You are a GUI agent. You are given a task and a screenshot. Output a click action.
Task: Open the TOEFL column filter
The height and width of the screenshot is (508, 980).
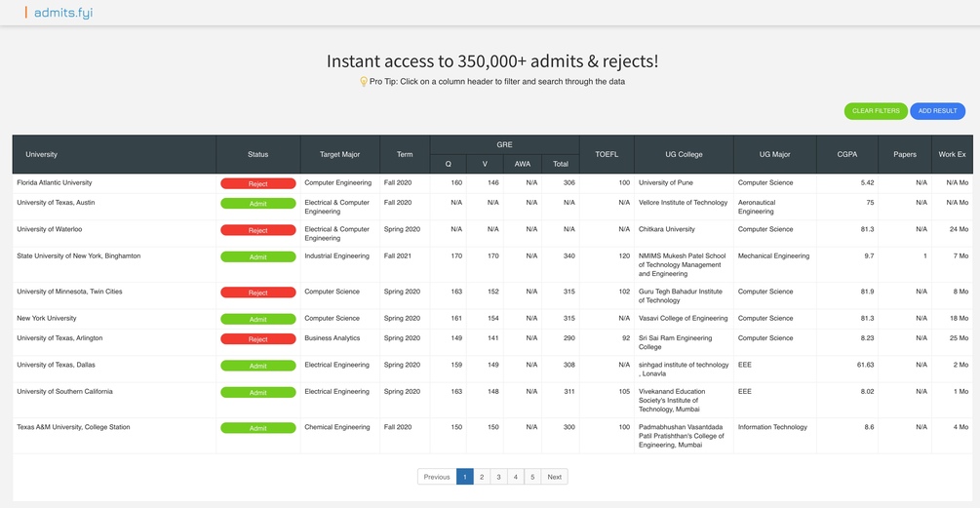click(x=607, y=154)
